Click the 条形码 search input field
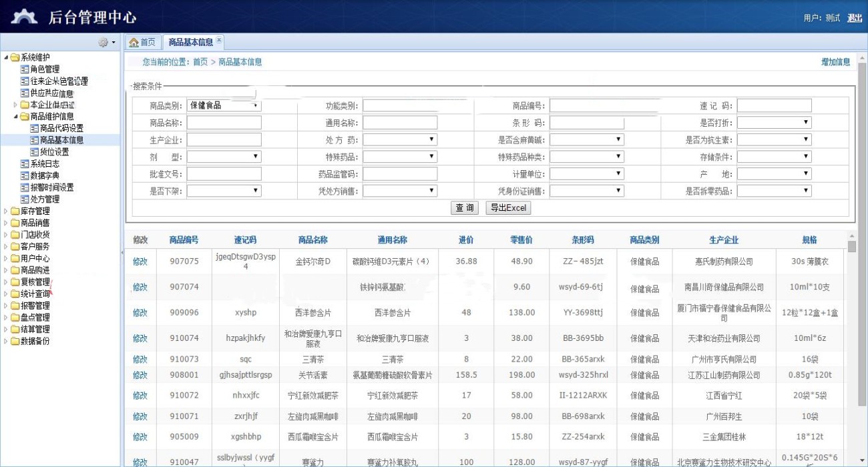Image resolution: width=868 pixels, height=467 pixels. (587, 123)
